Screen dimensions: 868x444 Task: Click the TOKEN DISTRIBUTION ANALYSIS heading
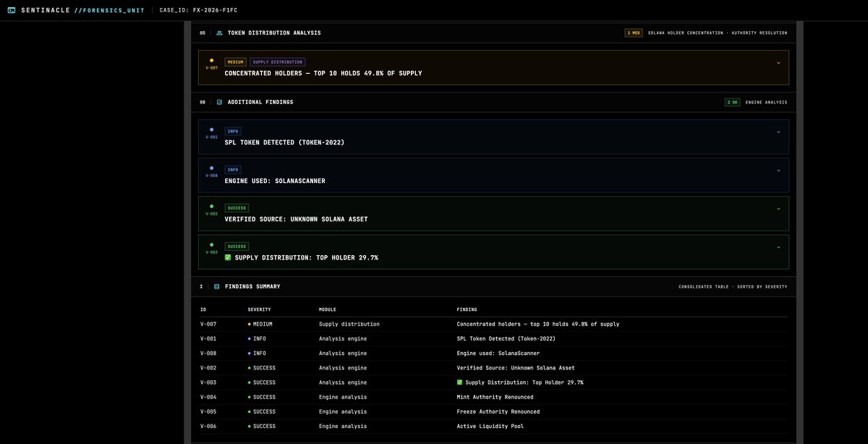click(274, 33)
